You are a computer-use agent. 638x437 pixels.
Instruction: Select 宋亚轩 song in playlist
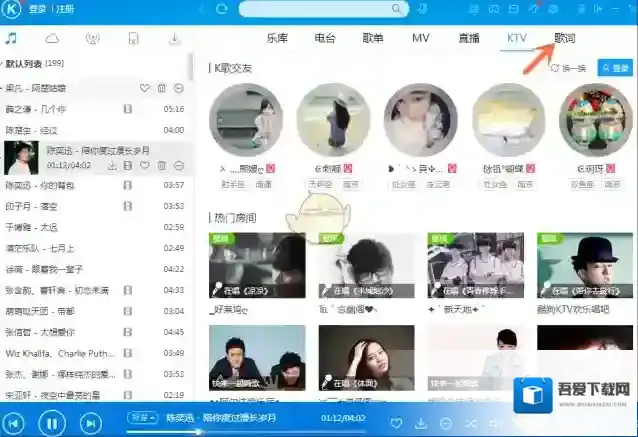[x=96, y=395]
